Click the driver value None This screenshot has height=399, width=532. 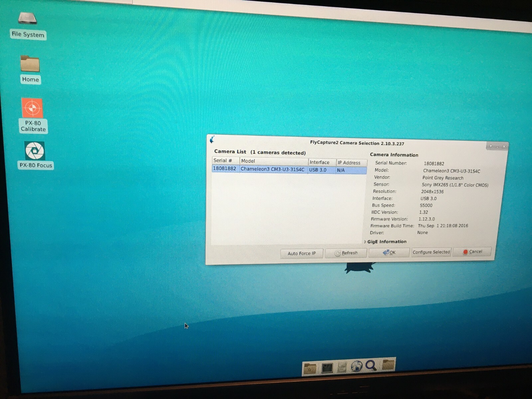(x=423, y=232)
